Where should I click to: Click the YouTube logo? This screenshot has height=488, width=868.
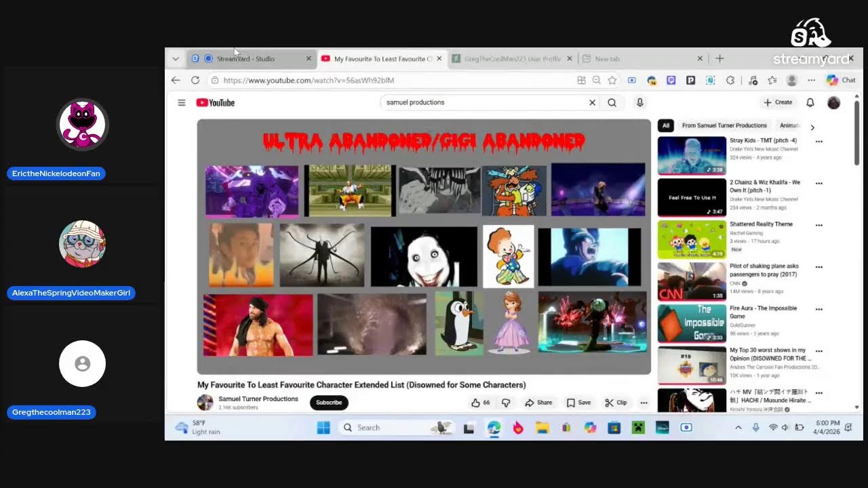216,102
